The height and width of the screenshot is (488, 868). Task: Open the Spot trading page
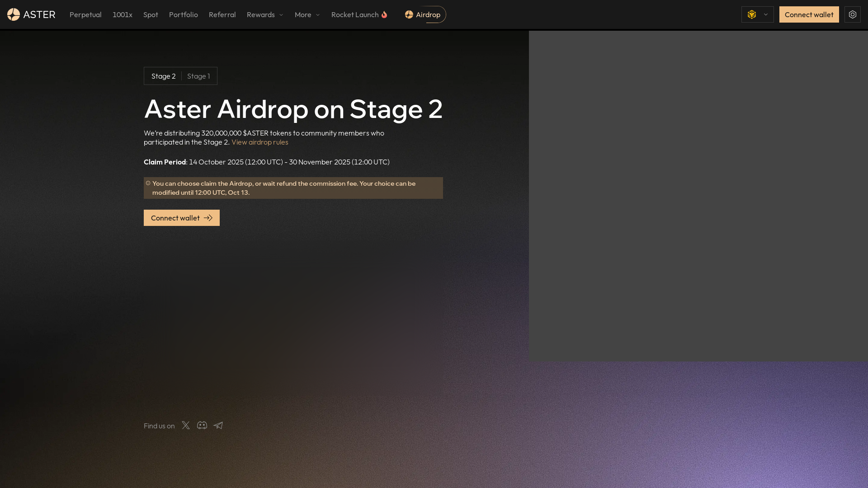pyautogui.click(x=151, y=14)
